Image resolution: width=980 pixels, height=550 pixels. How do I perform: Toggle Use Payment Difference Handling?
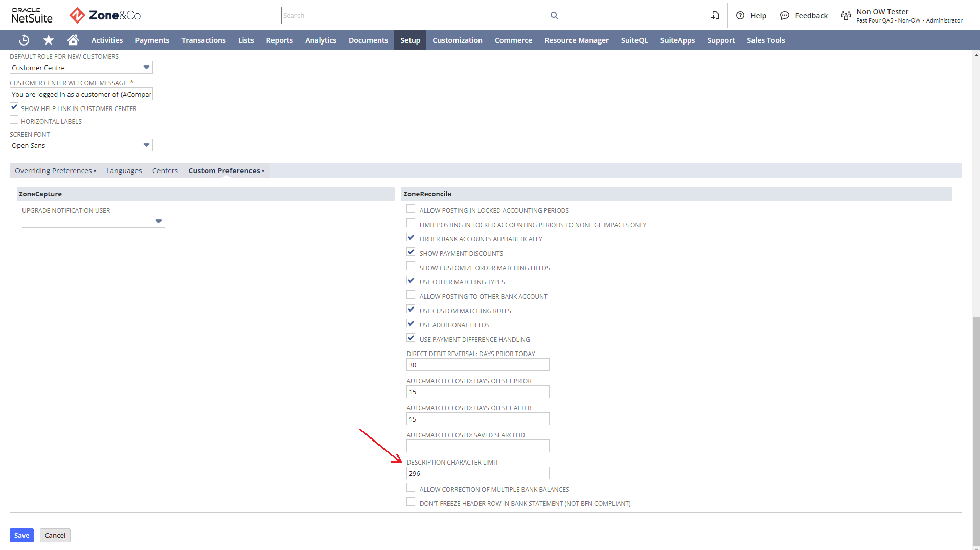(411, 338)
